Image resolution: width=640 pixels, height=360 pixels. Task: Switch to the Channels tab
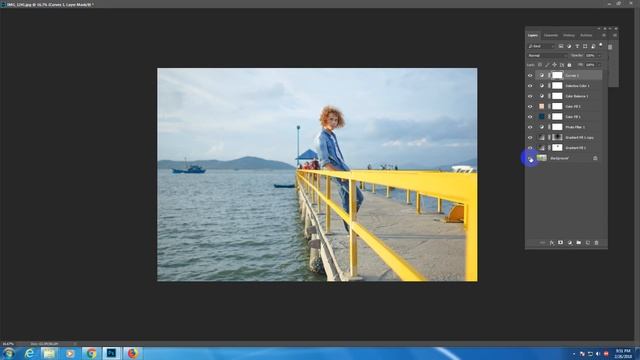click(551, 36)
